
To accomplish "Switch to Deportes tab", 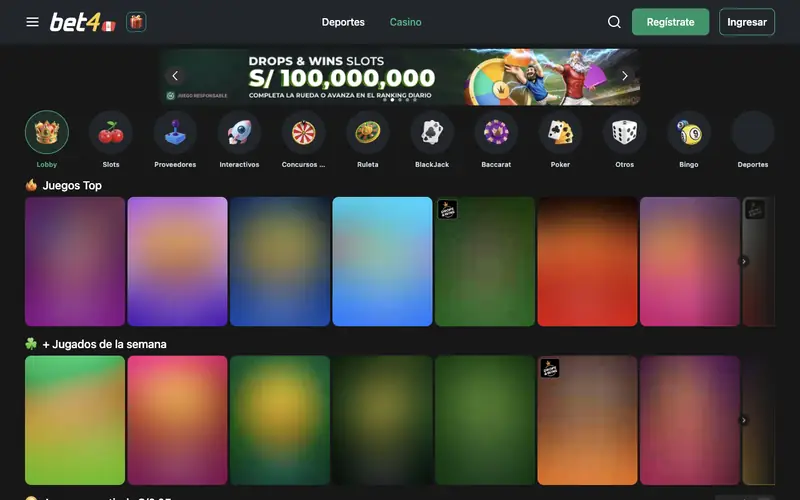I will (x=343, y=22).
